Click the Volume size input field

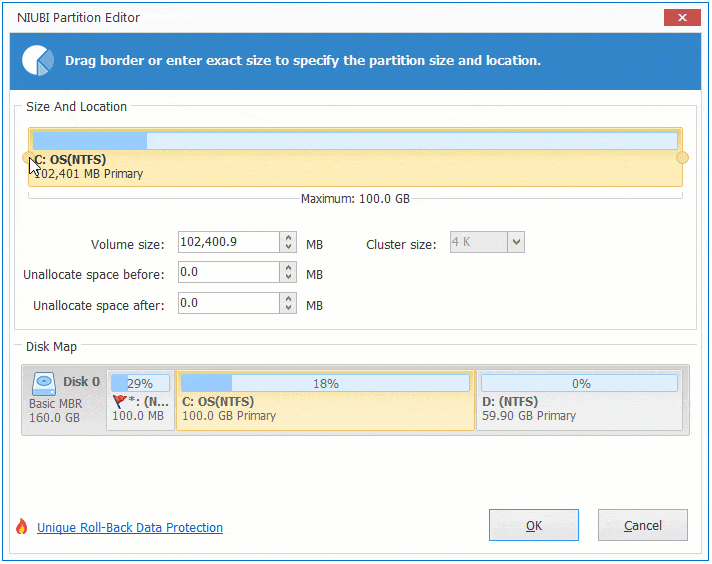click(x=229, y=242)
